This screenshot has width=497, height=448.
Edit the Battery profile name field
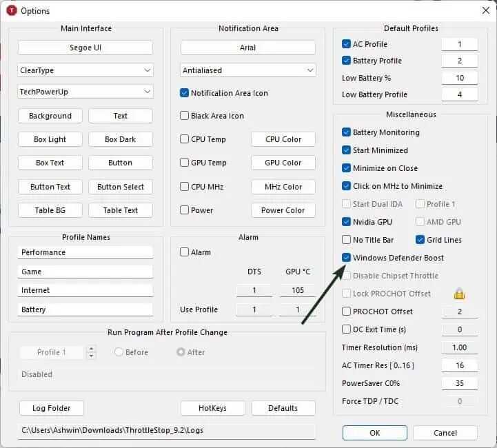coord(85,309)
